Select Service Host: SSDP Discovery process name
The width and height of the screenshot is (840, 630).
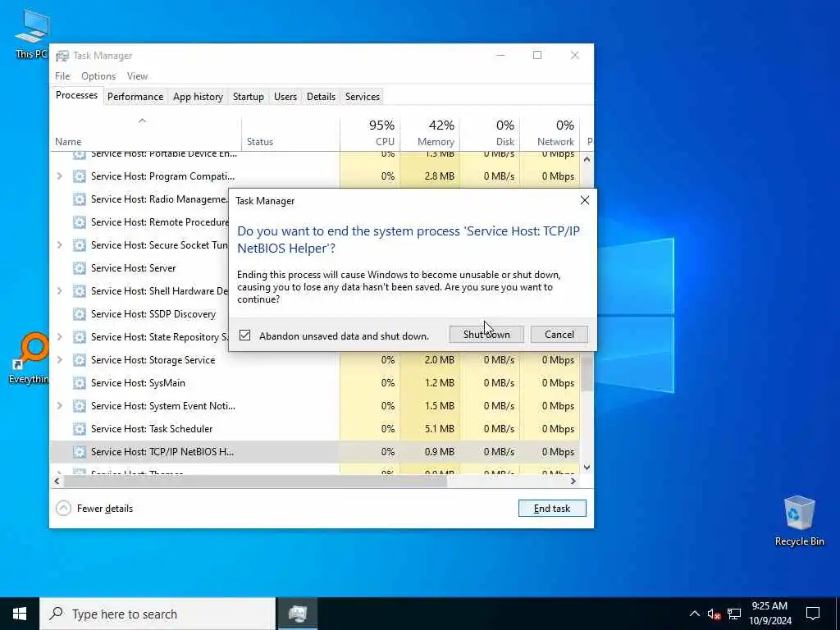(153, 314)
